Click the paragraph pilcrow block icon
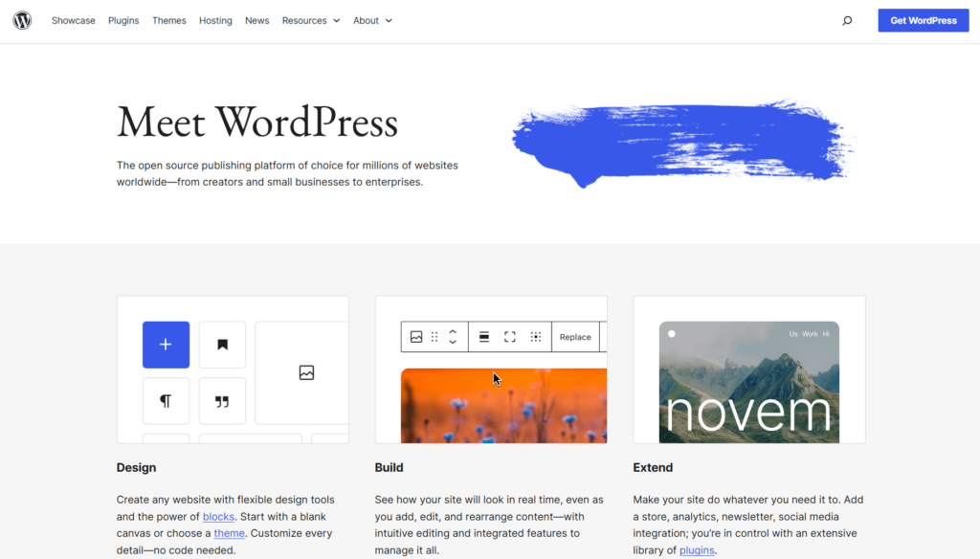Viewport: 980px width, 559px height. coord(166,401)
